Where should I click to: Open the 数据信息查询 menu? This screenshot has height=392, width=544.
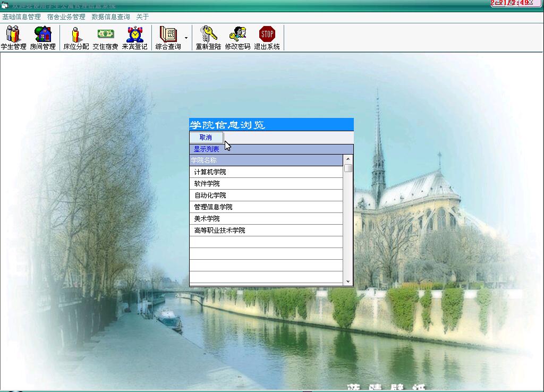point(110,17)
